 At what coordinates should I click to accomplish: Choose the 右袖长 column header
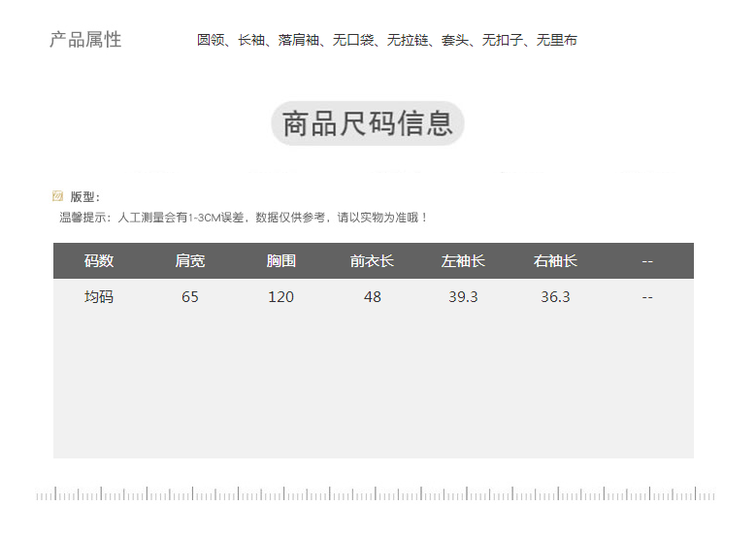555,261
